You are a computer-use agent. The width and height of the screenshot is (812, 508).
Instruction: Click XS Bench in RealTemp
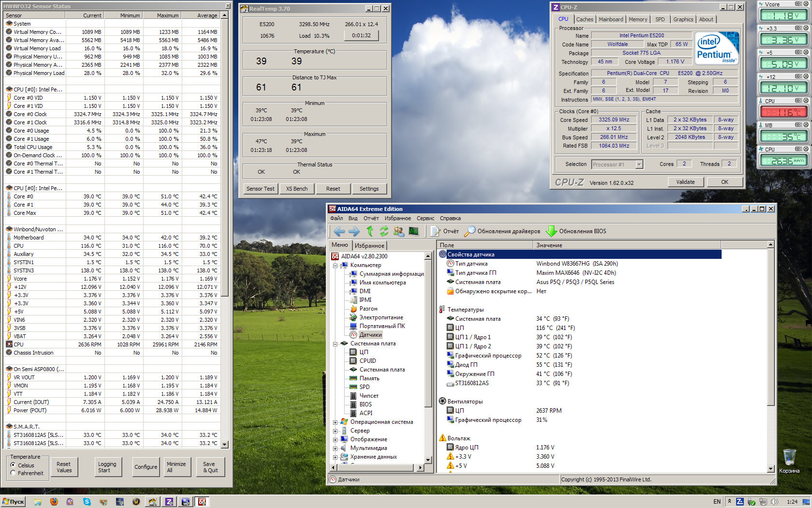tap(297, 189)
